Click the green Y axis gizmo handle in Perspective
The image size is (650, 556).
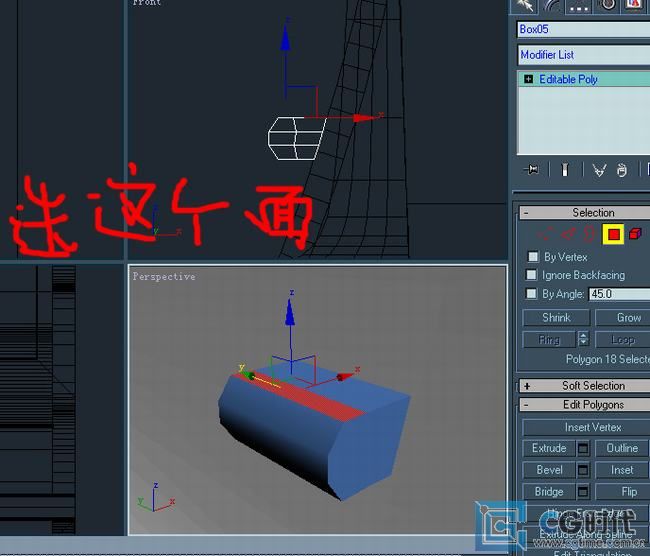pos(250,376)
